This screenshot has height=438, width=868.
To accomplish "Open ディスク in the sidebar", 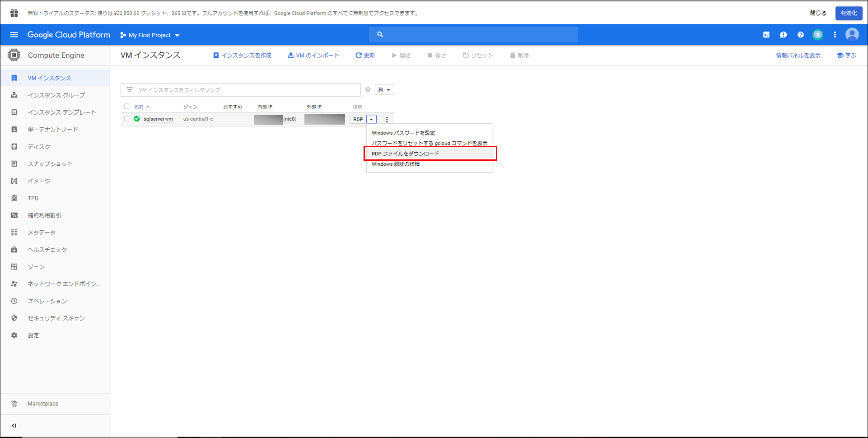I will pos(39,147).
